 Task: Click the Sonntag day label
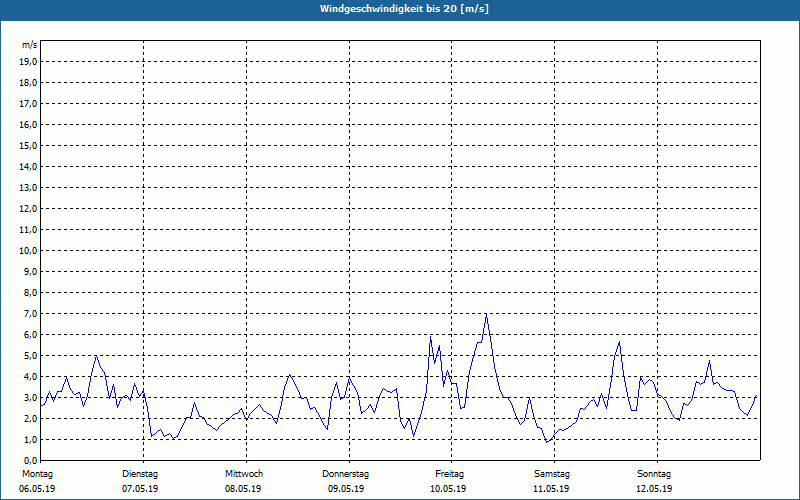(x=654, y=474)
